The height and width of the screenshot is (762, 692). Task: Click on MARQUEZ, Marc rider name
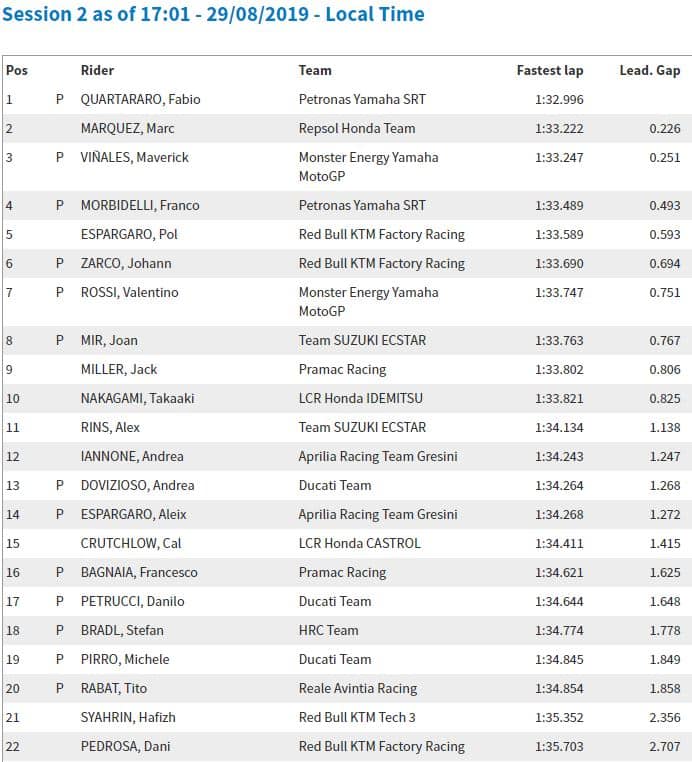[x=127, y=129]
